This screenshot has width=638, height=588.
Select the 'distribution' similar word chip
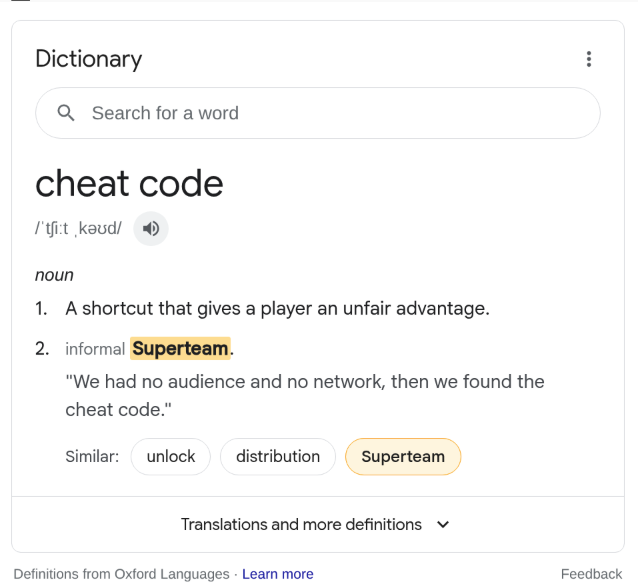point(278,457)
